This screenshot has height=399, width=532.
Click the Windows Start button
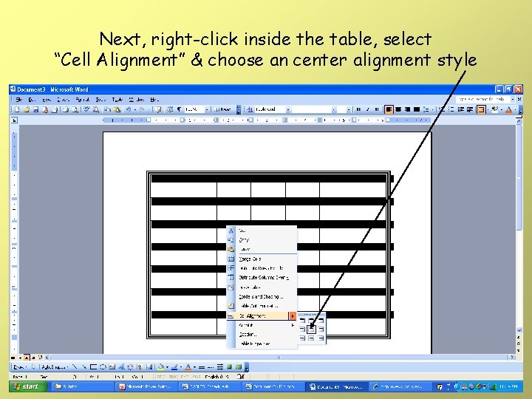[x=28, y=386]
